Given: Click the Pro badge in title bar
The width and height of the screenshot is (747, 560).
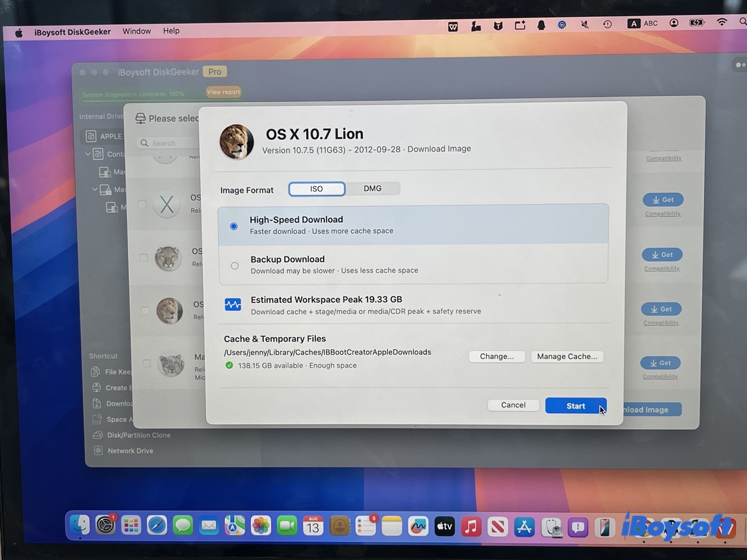Looking at the screenshot, I should (215, 72).
